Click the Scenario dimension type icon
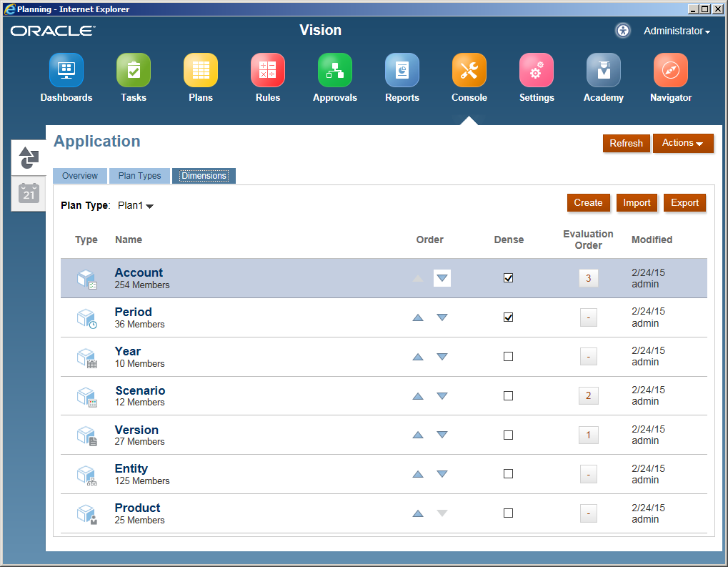The image size is (728, 567). coord(87,397)
